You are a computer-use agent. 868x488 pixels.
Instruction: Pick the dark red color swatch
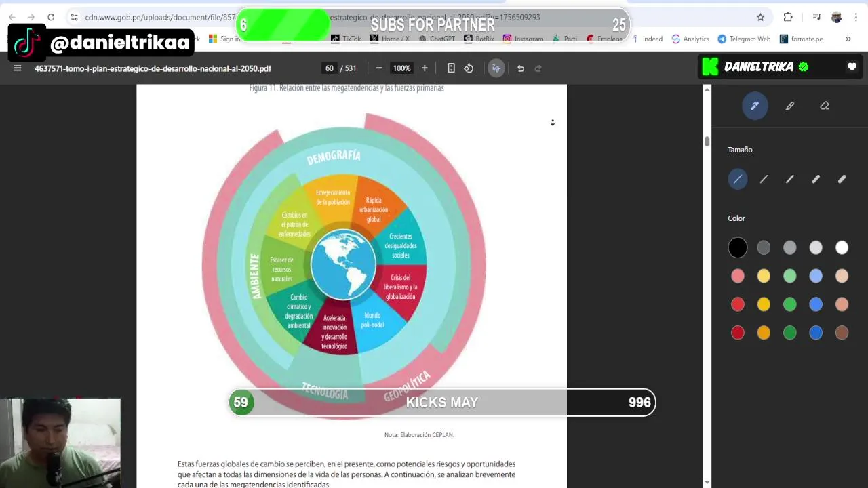tap(738, 333)
